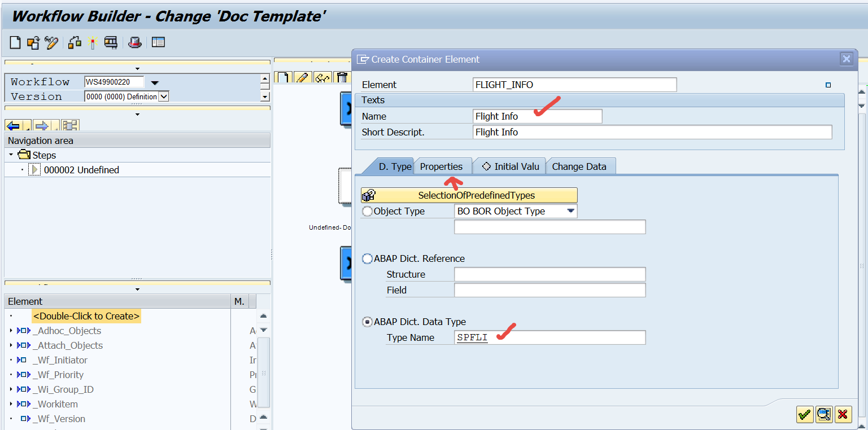
Task: Click the Object Type value input field
Action: [x=549, y=227]
